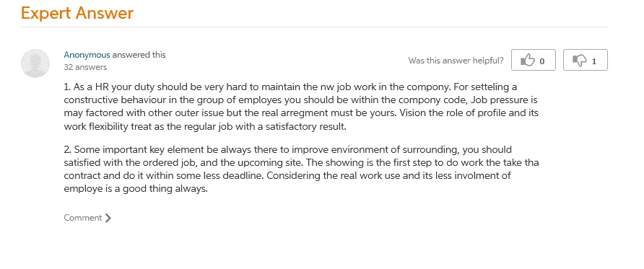
Task: Click the downvote count showing 1
Action: [x=594, y=61]
